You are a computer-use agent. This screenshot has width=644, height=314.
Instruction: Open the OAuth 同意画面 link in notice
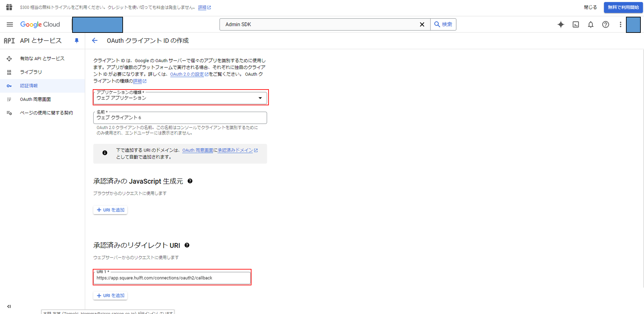pos(198,150)
